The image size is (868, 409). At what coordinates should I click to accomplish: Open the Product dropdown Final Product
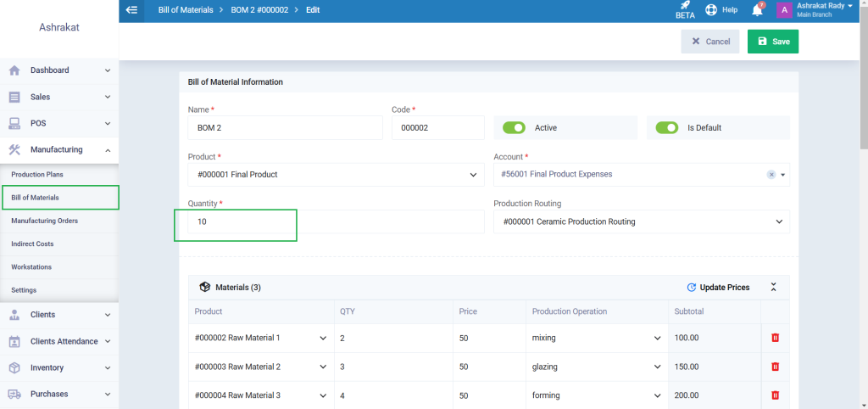(x=336, y=175)
